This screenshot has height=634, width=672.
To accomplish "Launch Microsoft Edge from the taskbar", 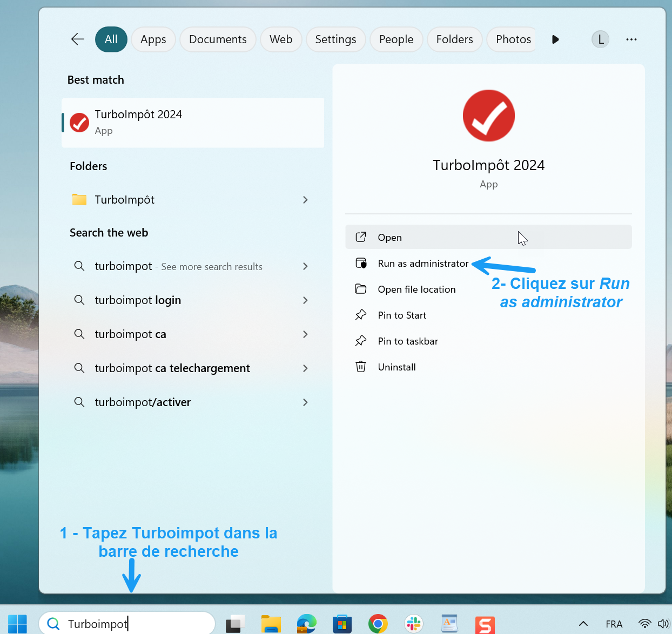I will (307, 624).
